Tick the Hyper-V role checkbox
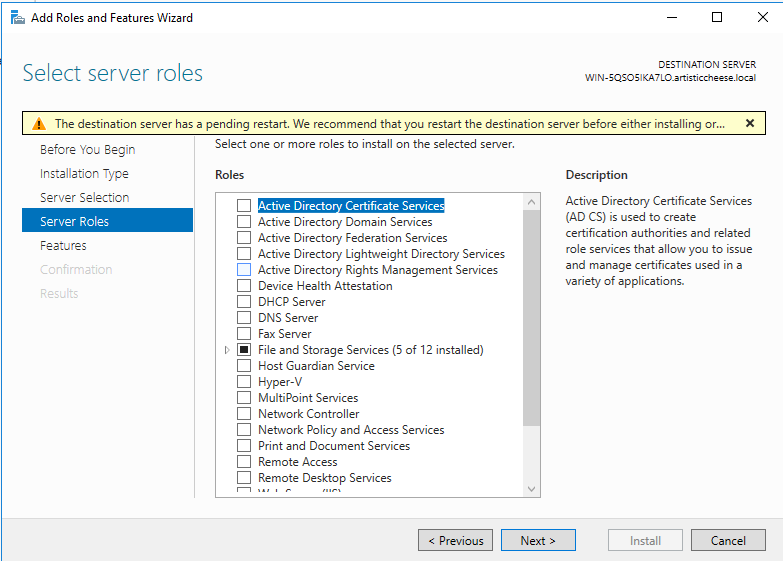 (244, 382)
